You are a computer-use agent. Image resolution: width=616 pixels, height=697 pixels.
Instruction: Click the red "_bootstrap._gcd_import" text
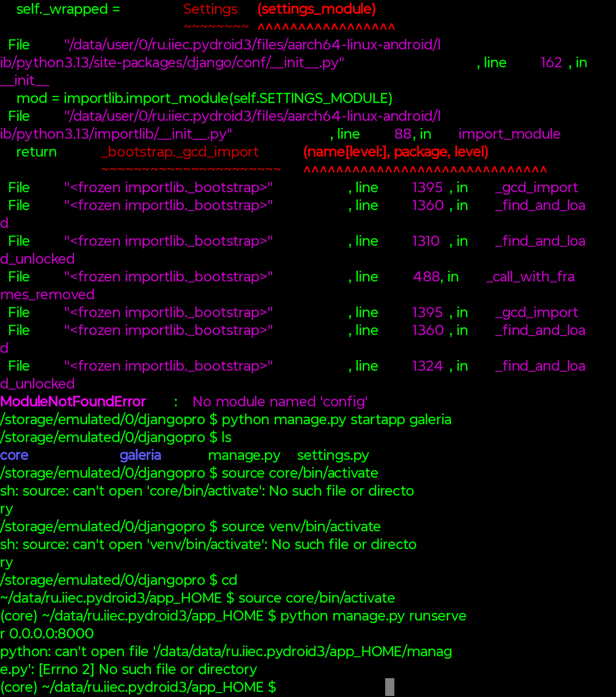pyautogui.click(x=180, y=152)
